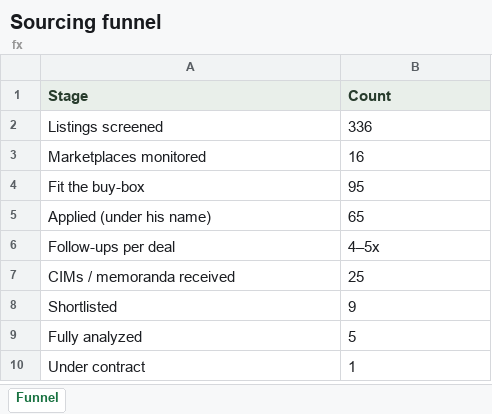Select column B header
The image size is (492, 414).
[415, 67]
